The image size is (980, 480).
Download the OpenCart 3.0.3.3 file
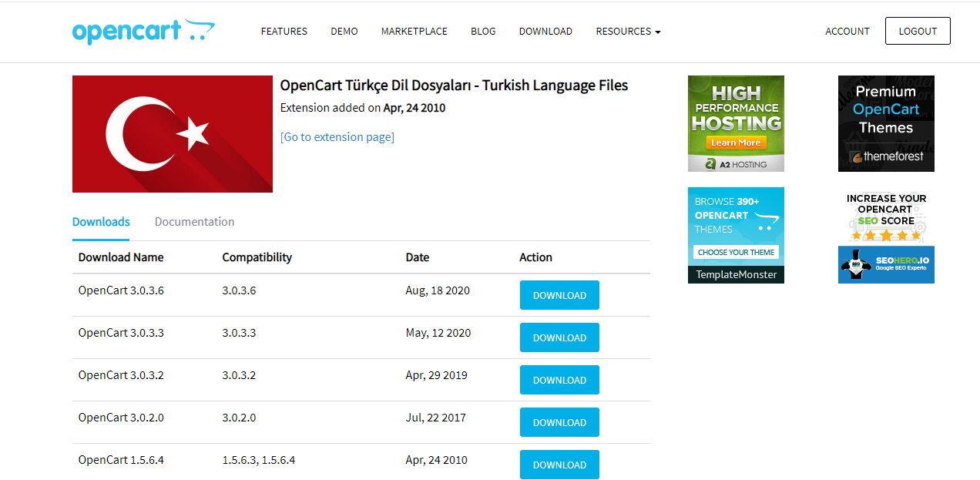[x=559, y=337]
